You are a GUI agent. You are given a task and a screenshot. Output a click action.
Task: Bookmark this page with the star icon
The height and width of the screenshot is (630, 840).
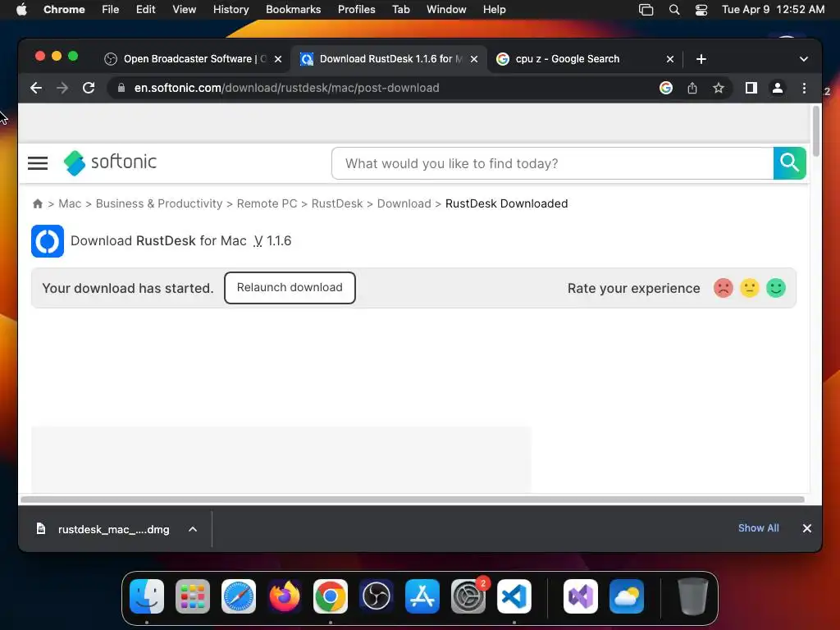(719, 88)
